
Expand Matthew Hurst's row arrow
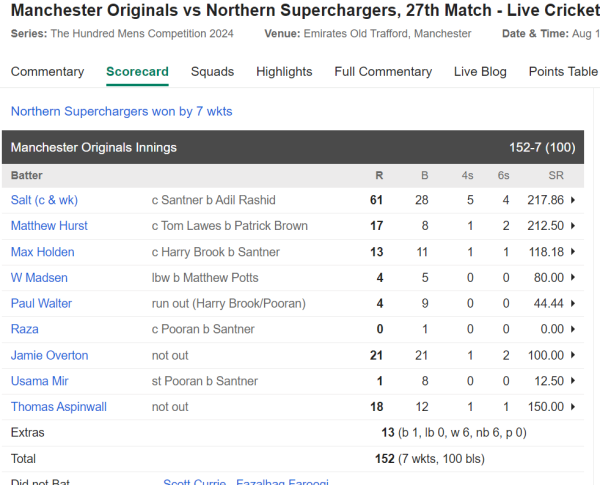[x=573, y=226]
